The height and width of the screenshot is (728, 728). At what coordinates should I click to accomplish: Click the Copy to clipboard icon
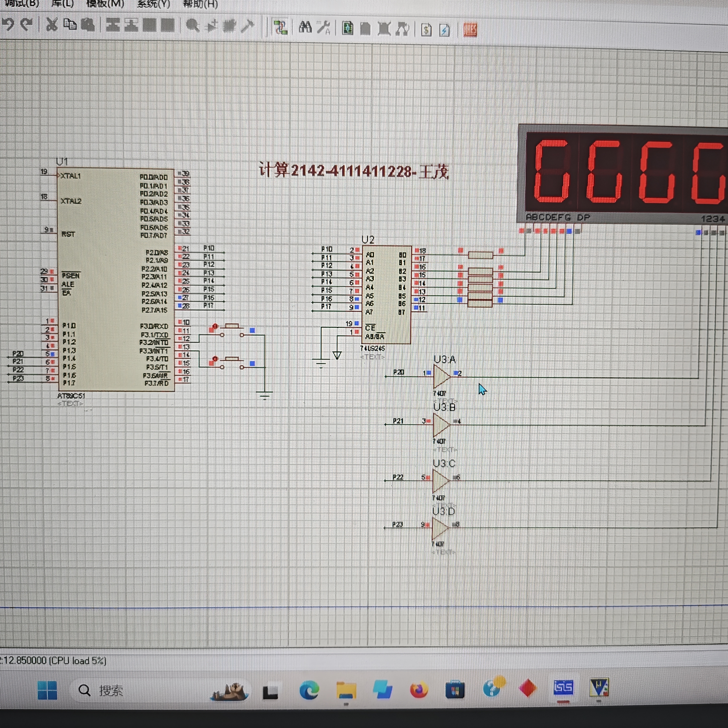[70, 25]
